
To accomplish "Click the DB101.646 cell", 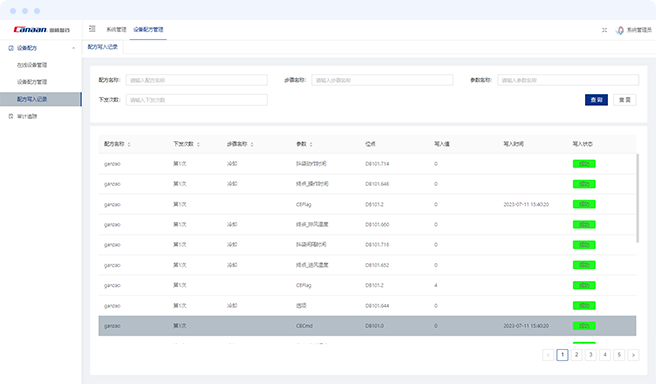I will [377, 184].
